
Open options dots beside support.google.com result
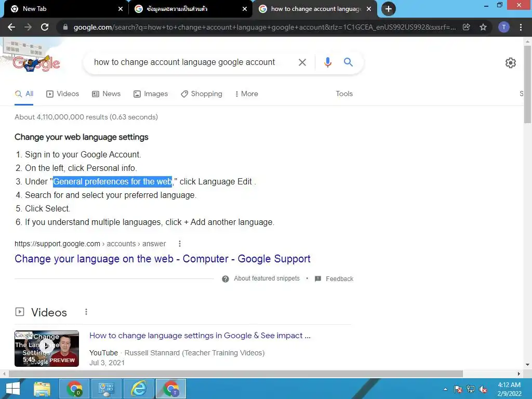[179, 244]
